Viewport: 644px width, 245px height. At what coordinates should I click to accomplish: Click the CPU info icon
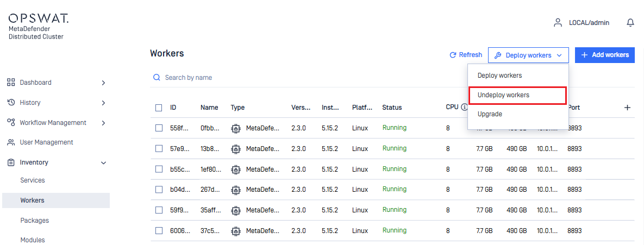click(464, 107)
